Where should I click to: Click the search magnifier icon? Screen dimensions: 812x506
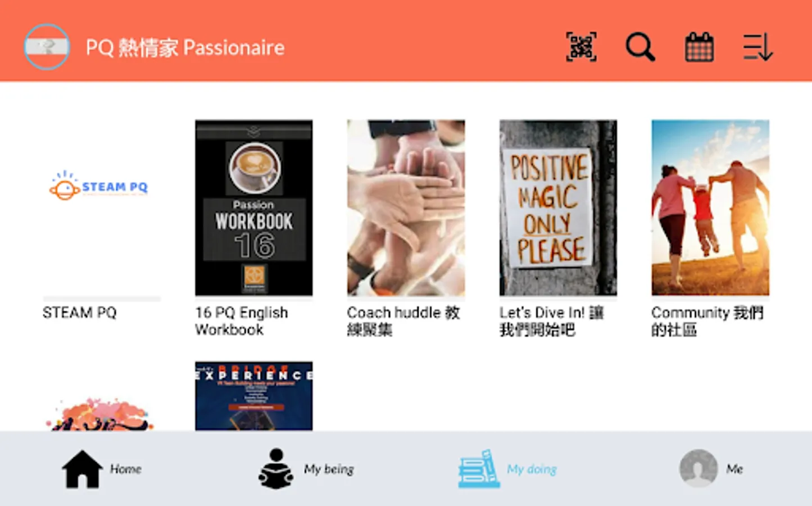pos(640,47)
